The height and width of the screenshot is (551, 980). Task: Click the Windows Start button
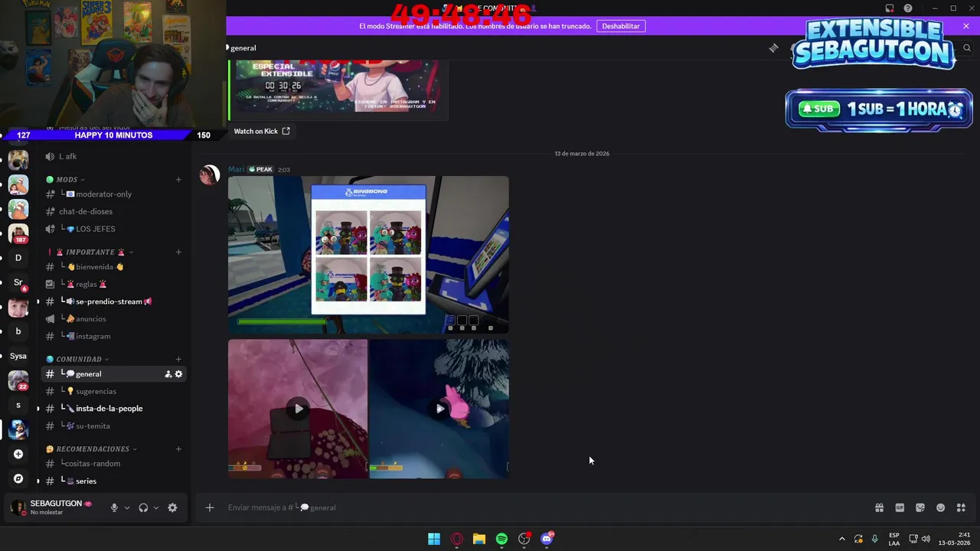pyautogui.click(x=434, y=539)
